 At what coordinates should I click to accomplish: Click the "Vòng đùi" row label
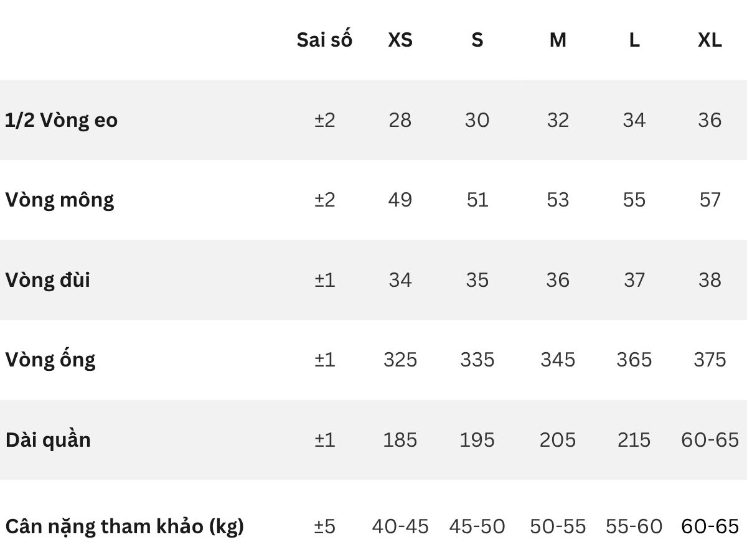point(48,280)
